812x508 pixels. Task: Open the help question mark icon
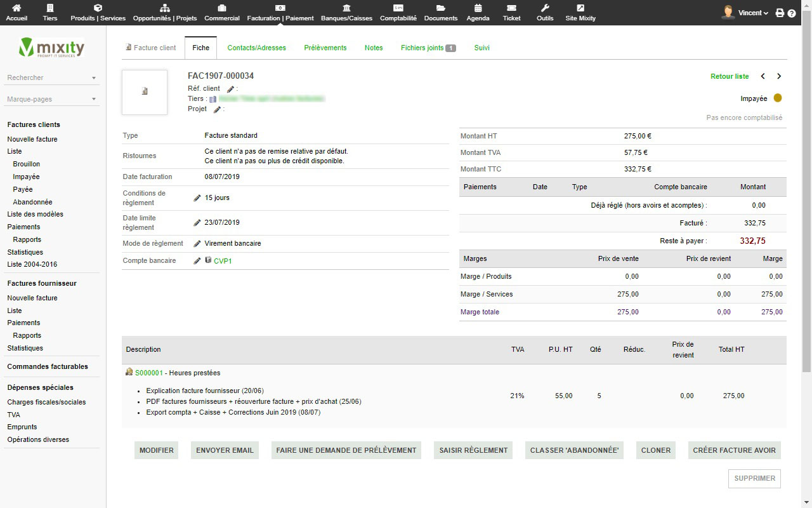point(792,13)
